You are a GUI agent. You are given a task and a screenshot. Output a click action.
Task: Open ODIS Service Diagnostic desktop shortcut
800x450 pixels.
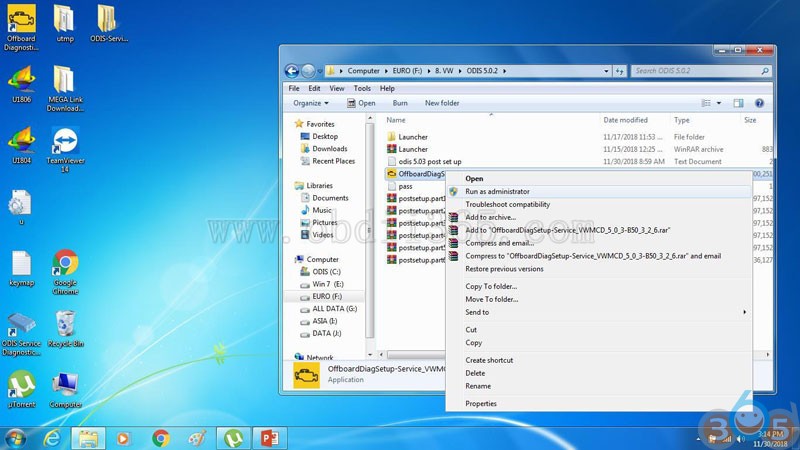click(21, 334)
